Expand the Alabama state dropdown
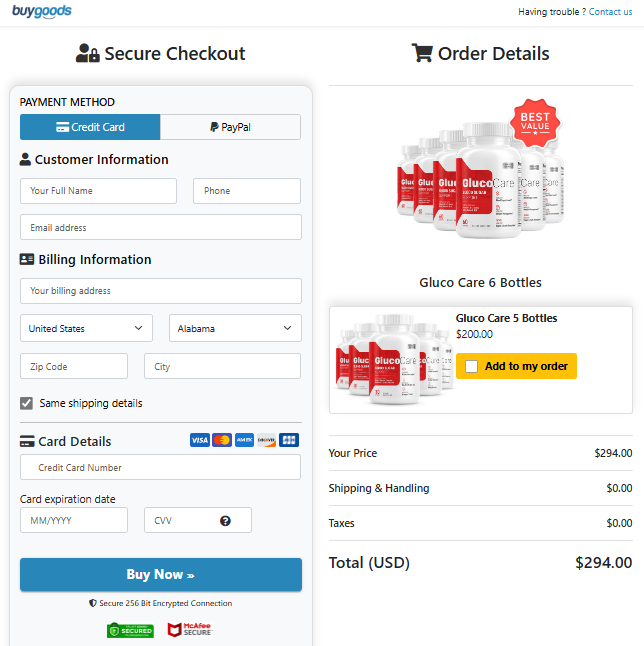 235,328
